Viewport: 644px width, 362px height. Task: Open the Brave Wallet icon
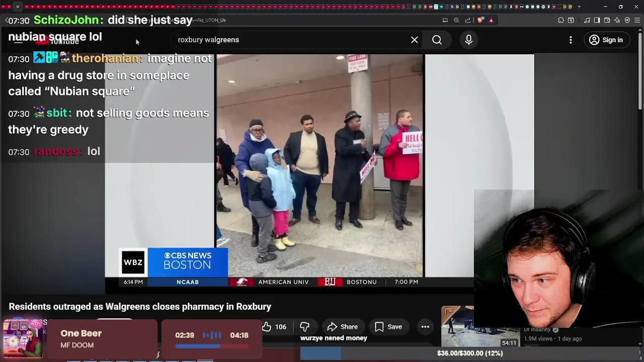click(607, 20)
